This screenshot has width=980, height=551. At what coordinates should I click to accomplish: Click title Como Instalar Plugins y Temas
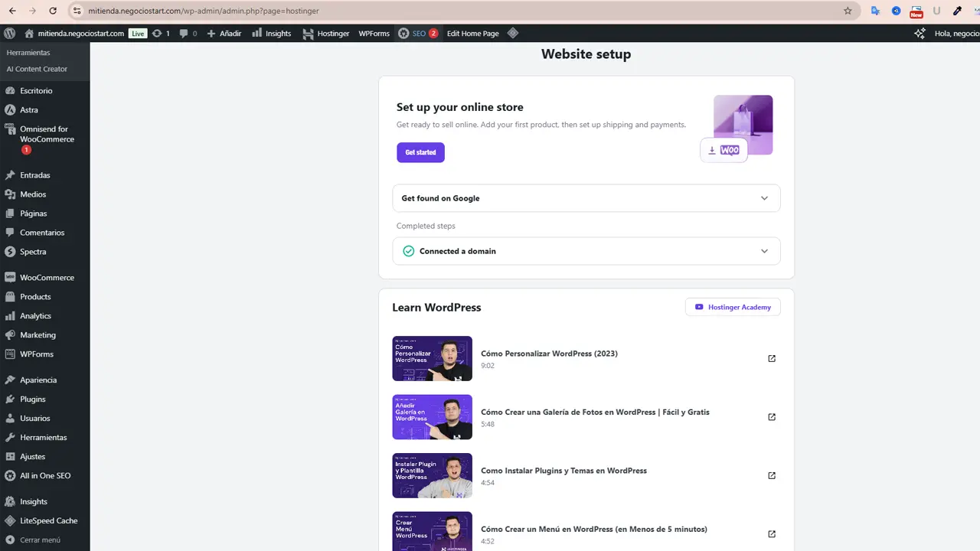563,471
